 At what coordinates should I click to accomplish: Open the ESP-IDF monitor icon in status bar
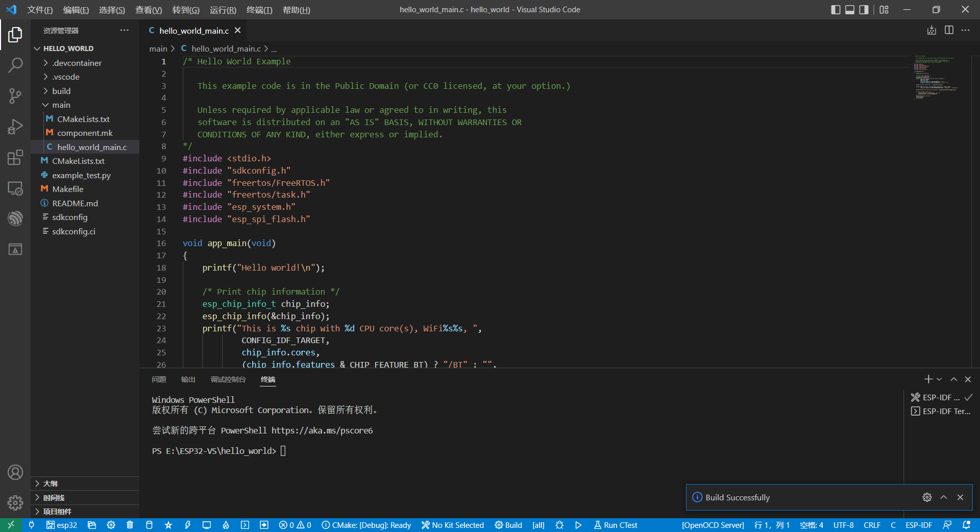[x=206, y=525]
